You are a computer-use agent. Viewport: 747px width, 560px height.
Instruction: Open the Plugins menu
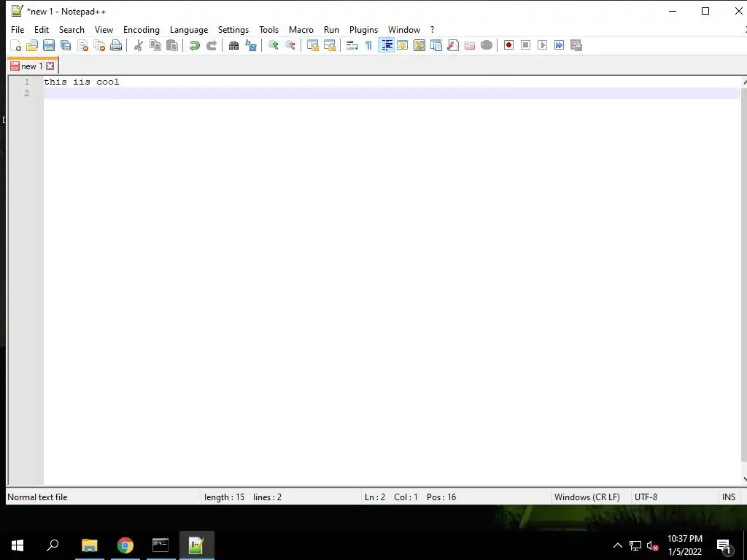(363, 29)
